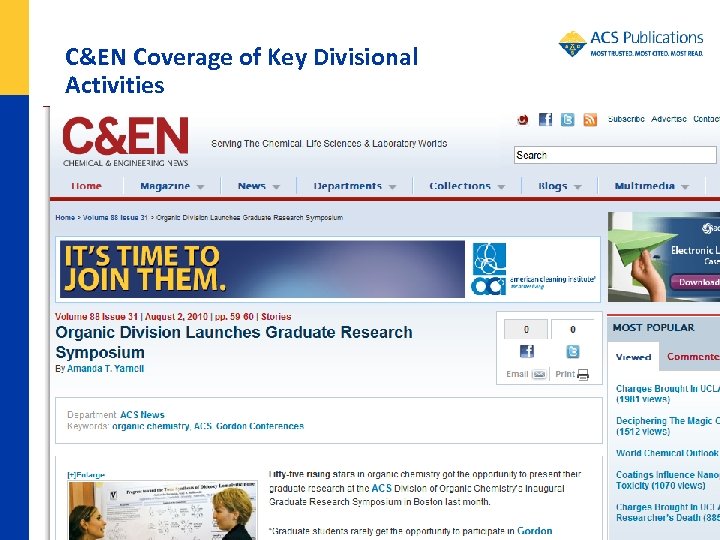Click Home in the breadcrumb
The width and height of the screenshot is (720, 540).
click(x=65, y=218)
